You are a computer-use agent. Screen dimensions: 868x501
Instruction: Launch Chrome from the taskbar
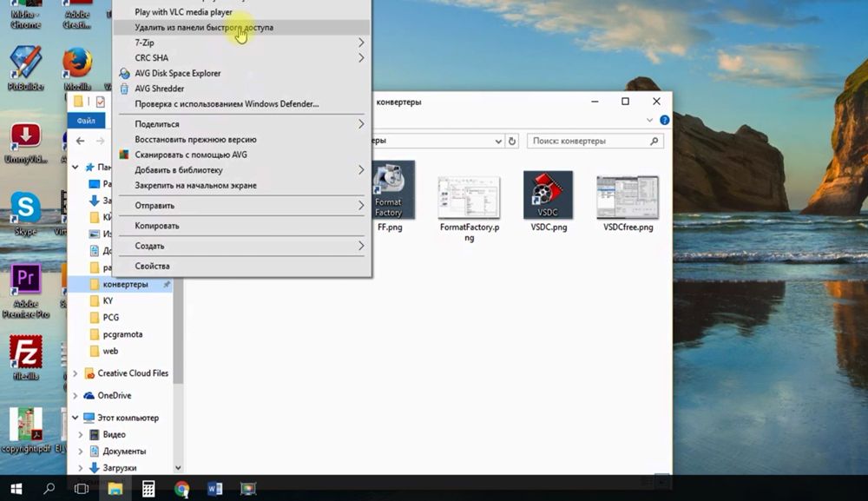point(181,488)
